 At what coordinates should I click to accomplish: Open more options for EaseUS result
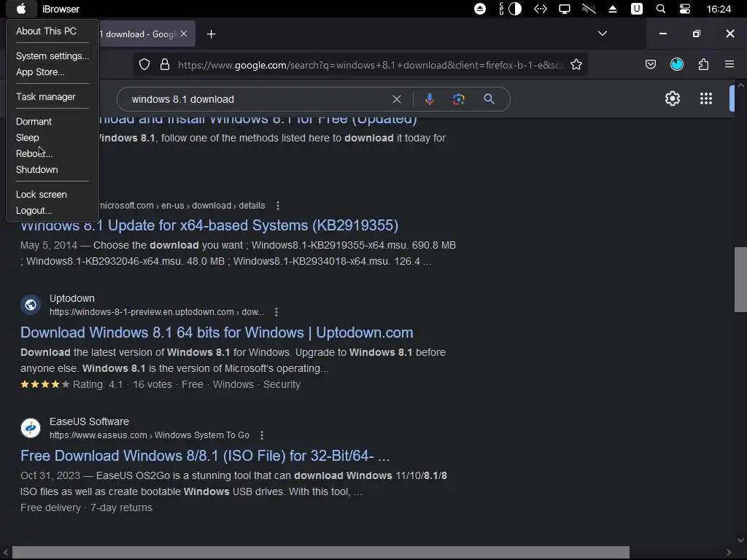coord(262,435)
